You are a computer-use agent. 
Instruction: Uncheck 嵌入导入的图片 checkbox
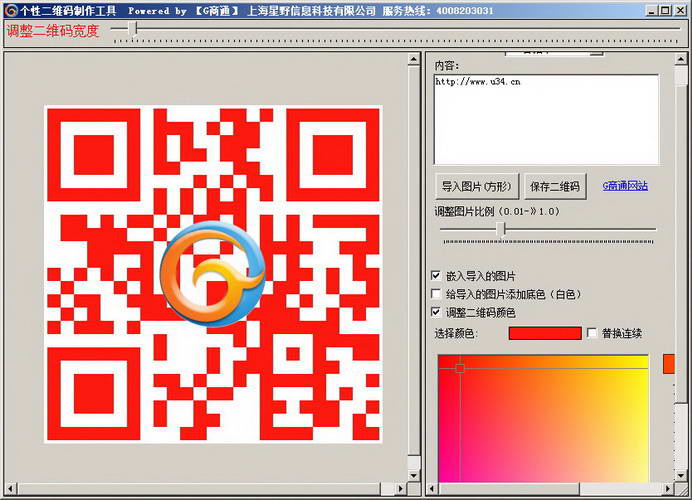pos(436,276)
